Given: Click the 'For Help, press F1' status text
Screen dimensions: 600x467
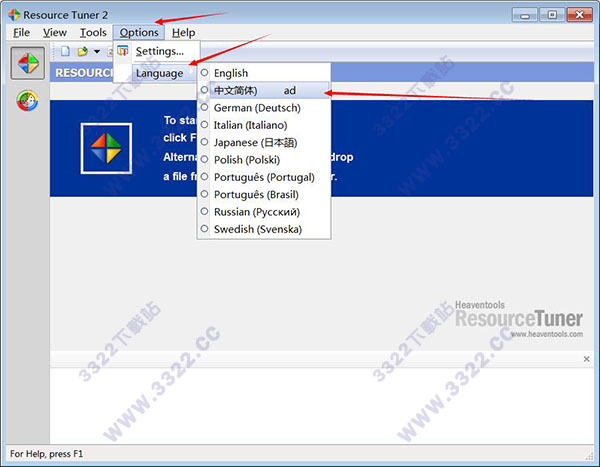Looking at the screenshot, I should click(46, 454).
